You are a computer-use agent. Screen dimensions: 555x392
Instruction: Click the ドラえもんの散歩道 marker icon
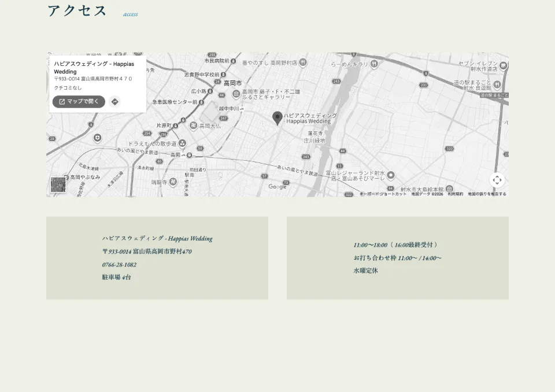pos(182,143)
